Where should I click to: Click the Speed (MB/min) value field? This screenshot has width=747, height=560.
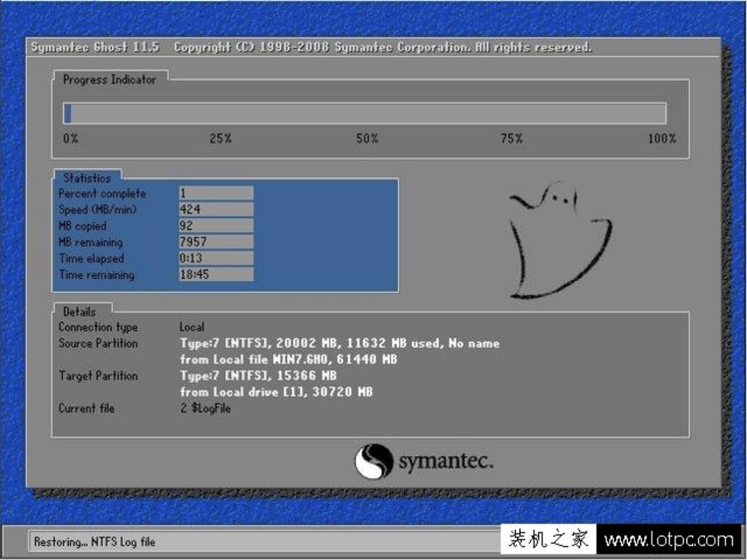(216, 209)
